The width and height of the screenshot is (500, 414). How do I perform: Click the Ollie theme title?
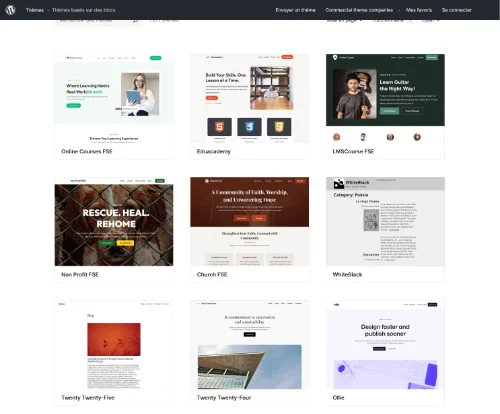pyautogui.click(x=338, y=397)
